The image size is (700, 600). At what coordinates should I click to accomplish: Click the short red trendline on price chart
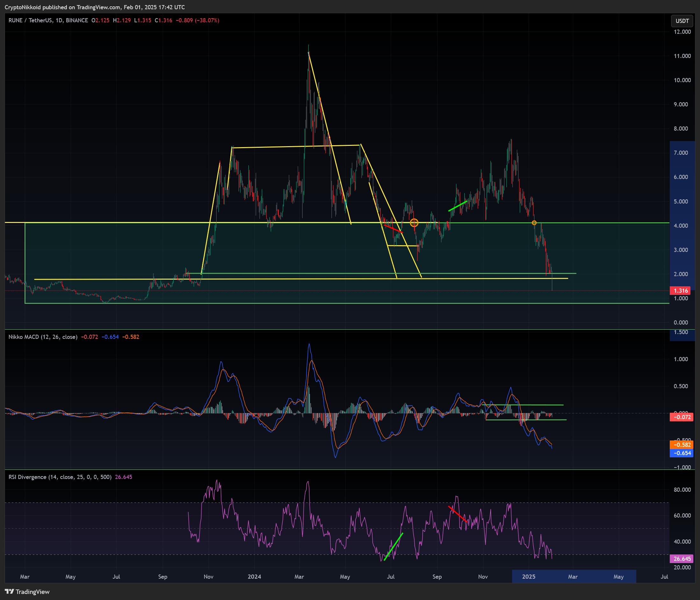click(x=393, y=228)
